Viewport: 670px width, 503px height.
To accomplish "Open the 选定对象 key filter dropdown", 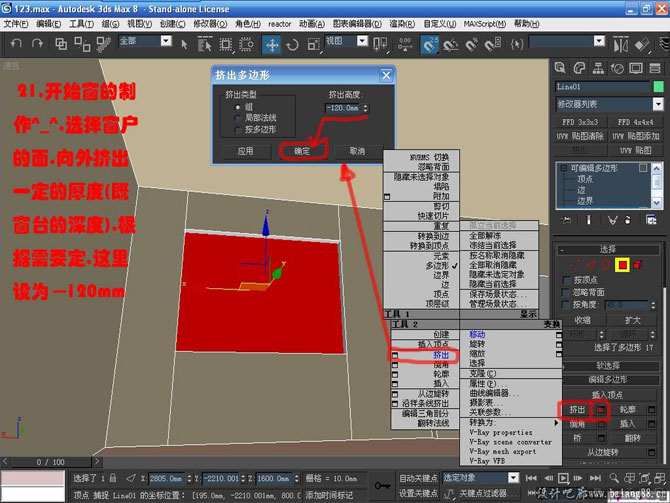I will click(514, 478).
